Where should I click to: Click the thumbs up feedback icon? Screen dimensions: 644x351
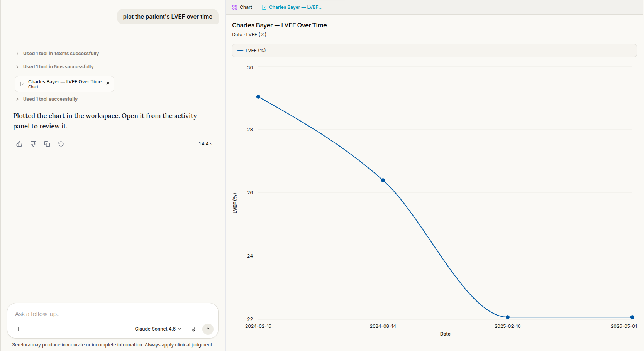[19, 144]
